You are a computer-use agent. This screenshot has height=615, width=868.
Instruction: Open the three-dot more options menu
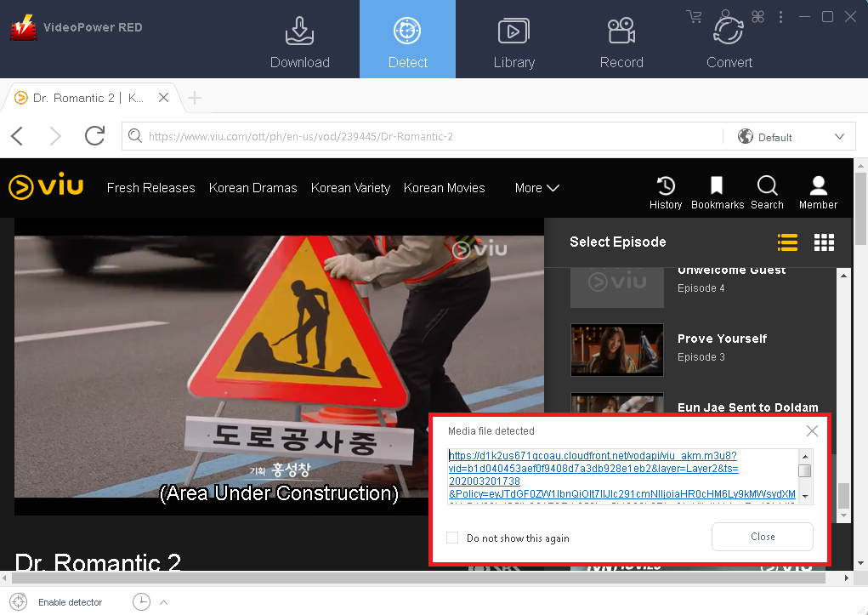(780, 17)
